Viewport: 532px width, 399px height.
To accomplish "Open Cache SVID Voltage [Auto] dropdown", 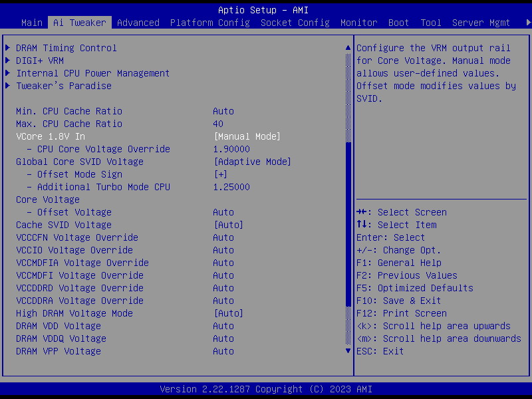I will coord(228,225).
